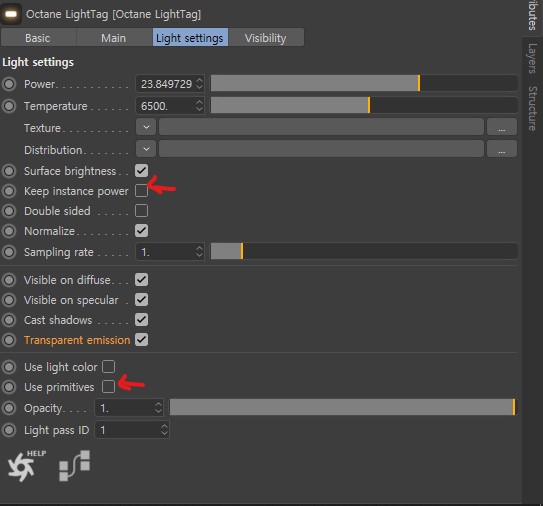
Task: Click the Light pass ID value field
Action: (x=132, y=430)
